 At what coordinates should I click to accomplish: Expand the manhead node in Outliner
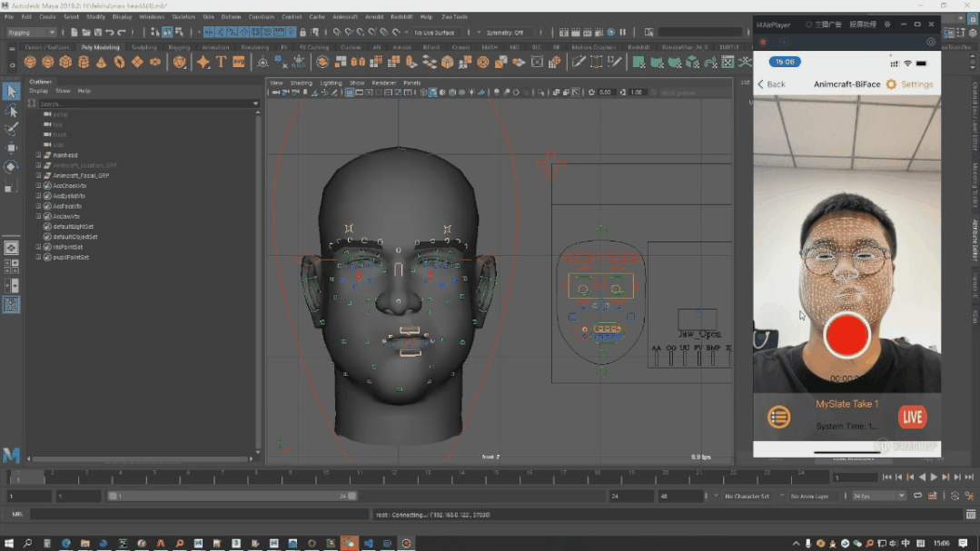[38, 155]
